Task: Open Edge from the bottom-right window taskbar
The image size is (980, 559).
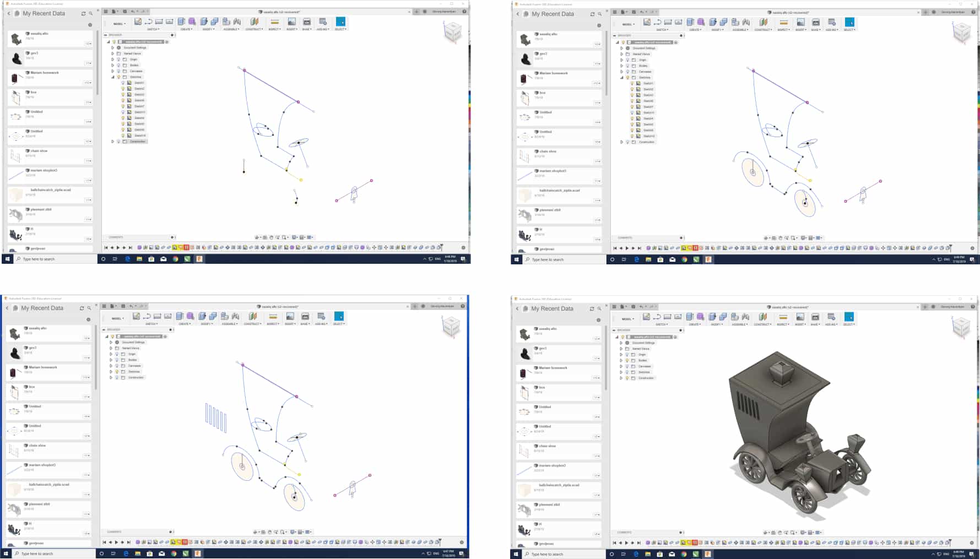Action: 636,553
